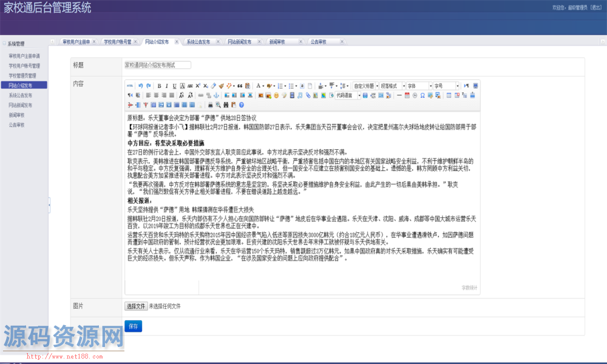Clear formatting with the eraser icon
The height and width of the screenshot is (364, 607).
(x=213, y=86)
